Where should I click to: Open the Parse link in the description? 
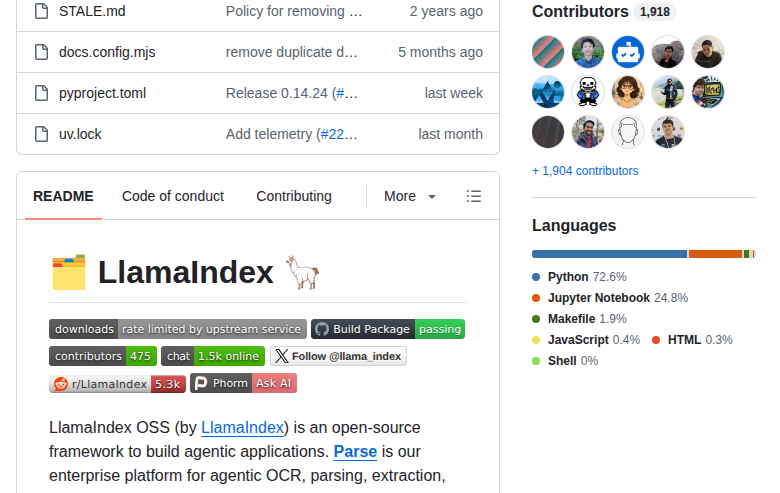tap(355, 451)
